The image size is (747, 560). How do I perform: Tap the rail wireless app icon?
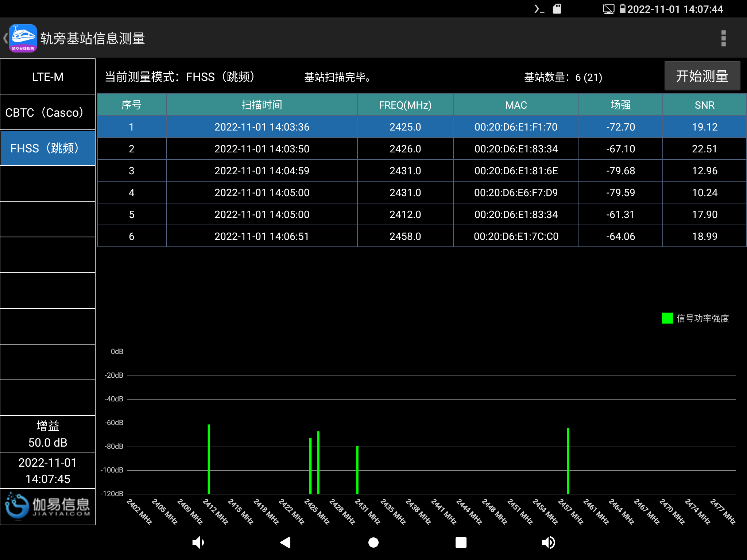(x=23, y=38)
